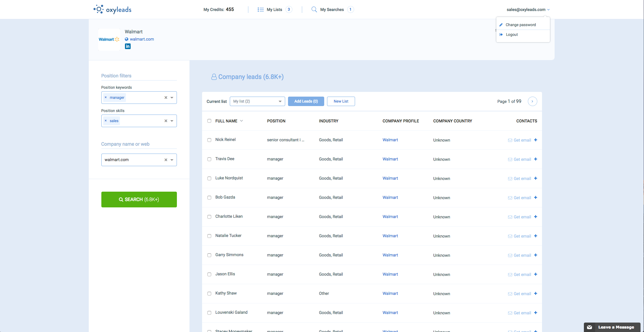Click the Walmart logo thumbnail
Screen dimensions: 644x332
[109, 39]
